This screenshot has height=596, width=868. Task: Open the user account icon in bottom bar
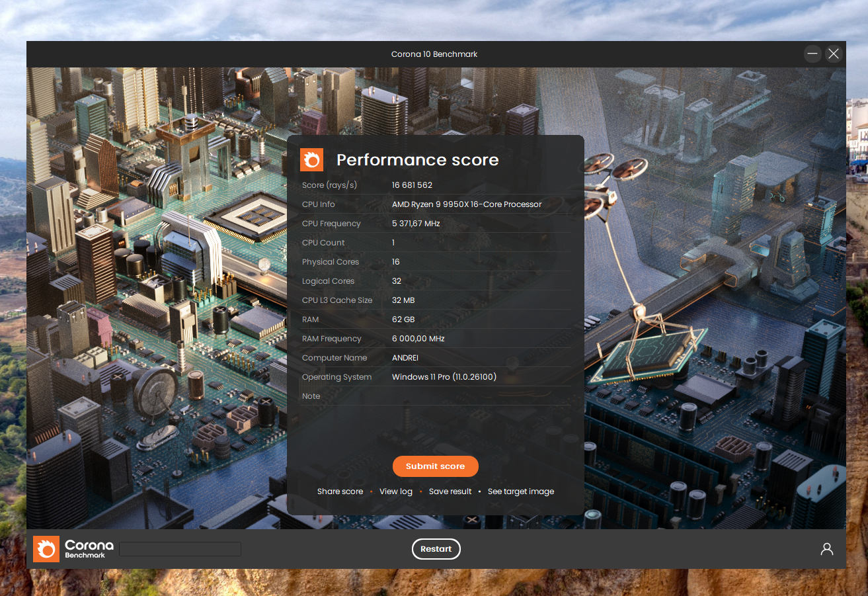pos(826,549)
